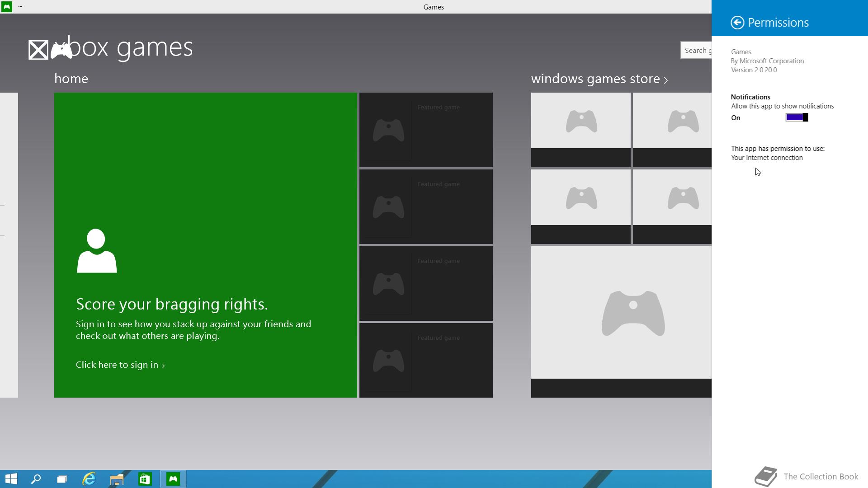868x488 pixels.
Task: Launch Internet Explorer from taskbar
Action: pos(89,479)
